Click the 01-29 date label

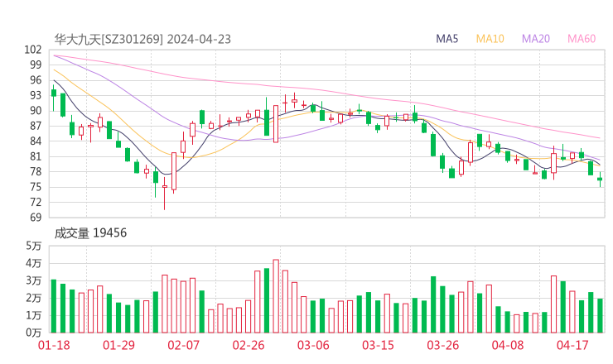118,345
